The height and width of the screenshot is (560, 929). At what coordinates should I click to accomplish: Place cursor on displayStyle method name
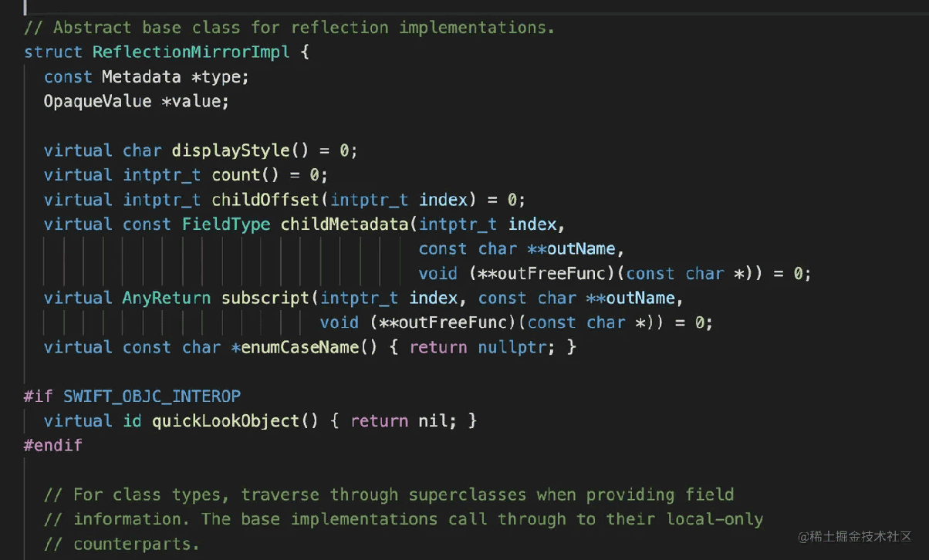230,150
